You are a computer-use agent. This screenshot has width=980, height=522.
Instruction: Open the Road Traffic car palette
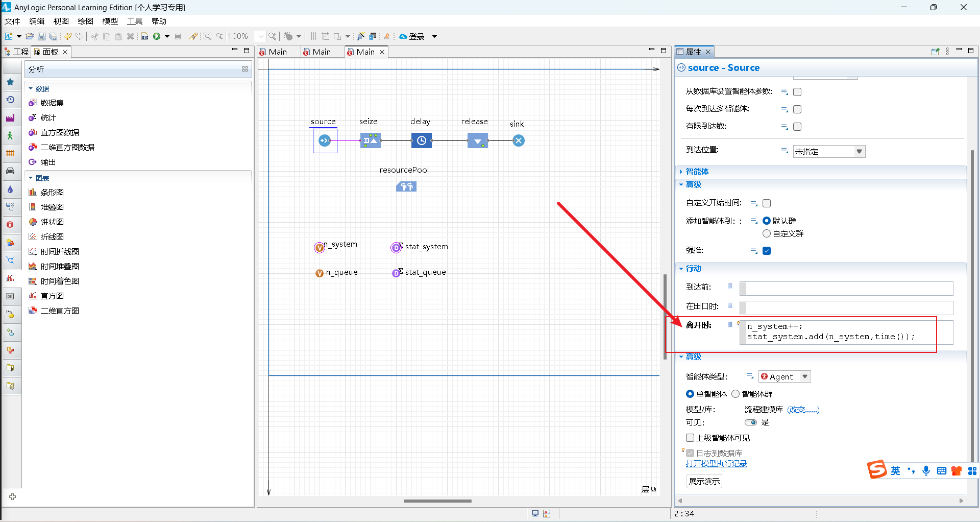[x=10, y=171]
